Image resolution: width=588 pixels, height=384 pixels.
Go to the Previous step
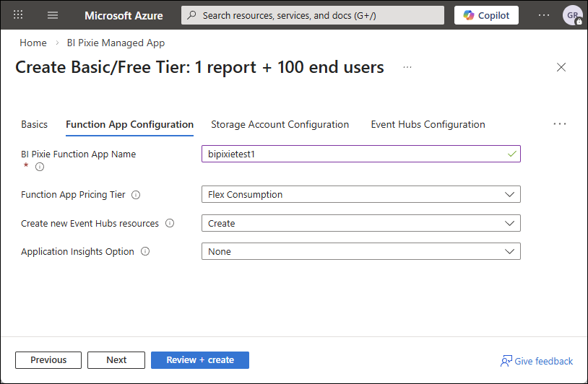pyautogui.click(x=48, y=360)
